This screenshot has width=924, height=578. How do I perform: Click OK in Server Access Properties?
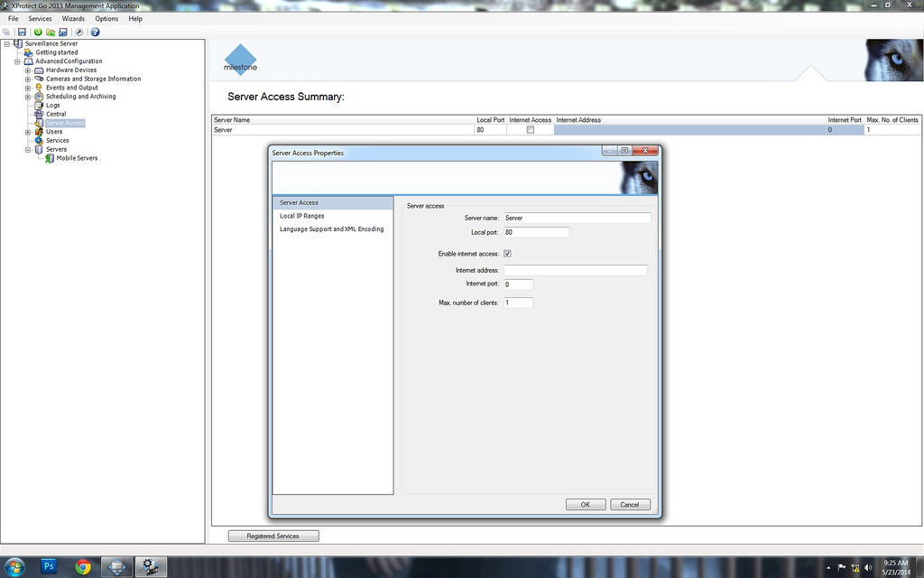[x=586, y=504]
